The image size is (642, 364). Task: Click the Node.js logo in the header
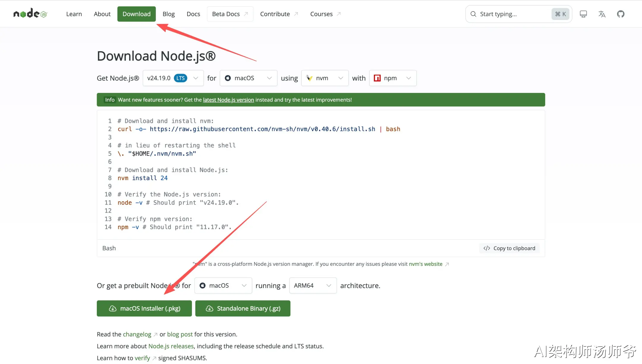[30, 14]
